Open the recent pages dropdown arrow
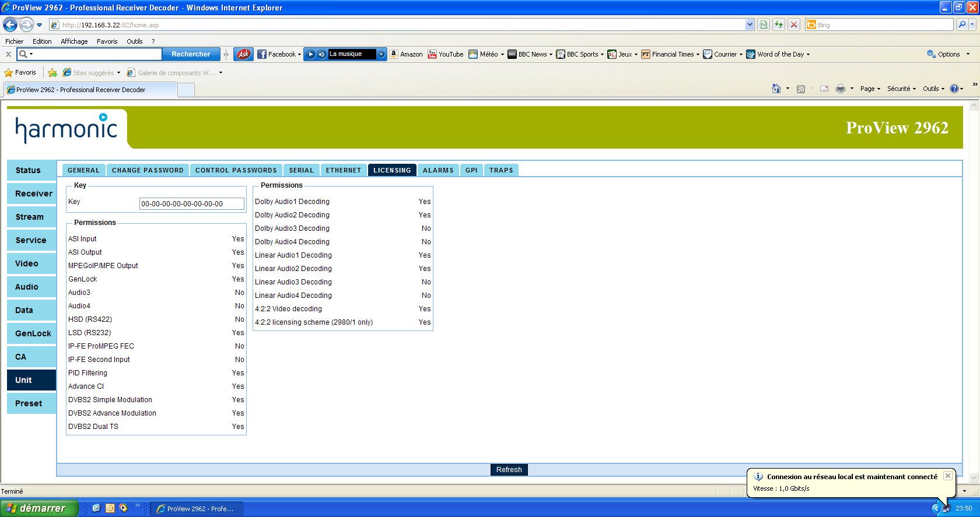980x517 pixels. coord(39,25)
